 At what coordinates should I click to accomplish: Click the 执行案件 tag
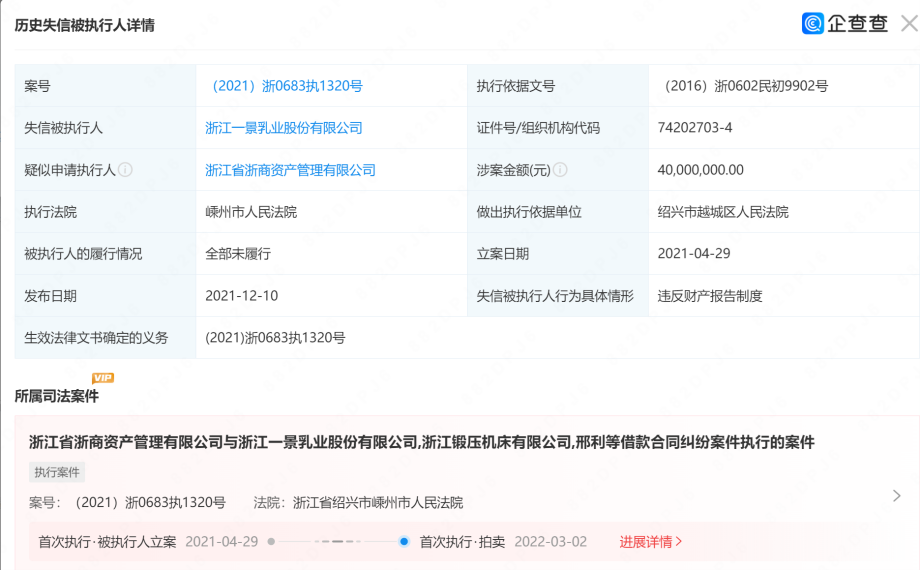(x=57, y=472)
